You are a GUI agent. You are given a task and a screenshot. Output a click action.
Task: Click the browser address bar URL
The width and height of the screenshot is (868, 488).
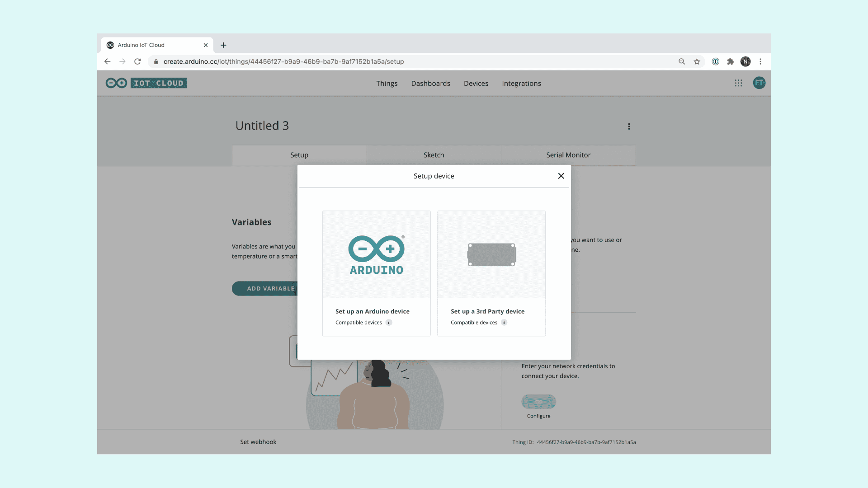(x=283, y=61)
